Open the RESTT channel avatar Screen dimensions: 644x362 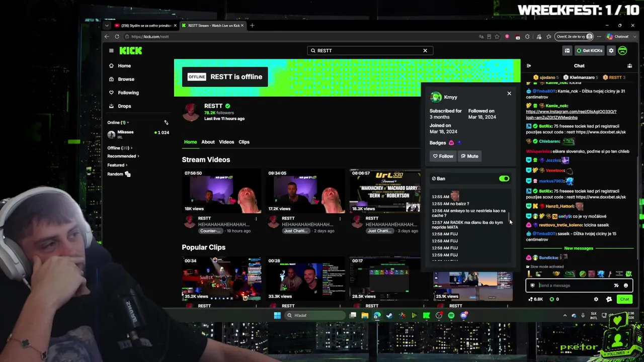(x=191, y=112)
